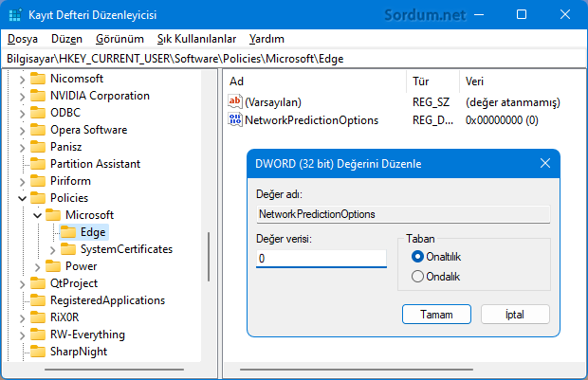The image size is (588, 380).
Task: Expand the Opera Software tree node
Action: pyautogui.click(x=22, y=131)
